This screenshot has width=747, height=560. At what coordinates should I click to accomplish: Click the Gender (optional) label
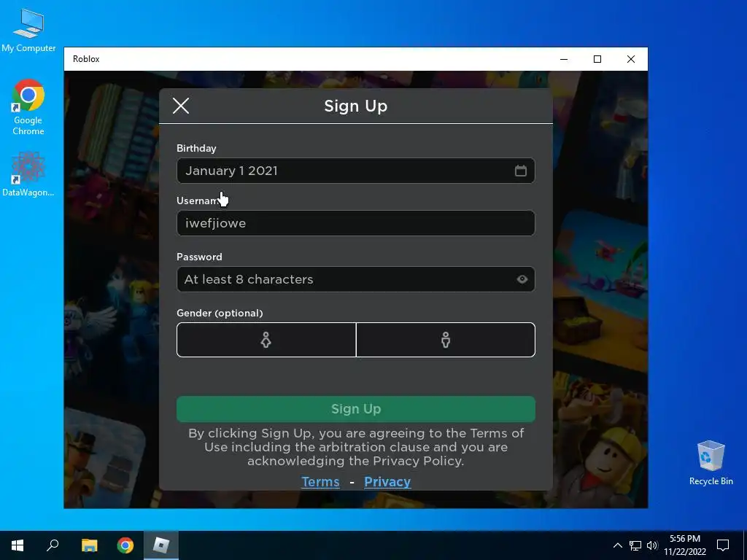click(x=220, y=313)
